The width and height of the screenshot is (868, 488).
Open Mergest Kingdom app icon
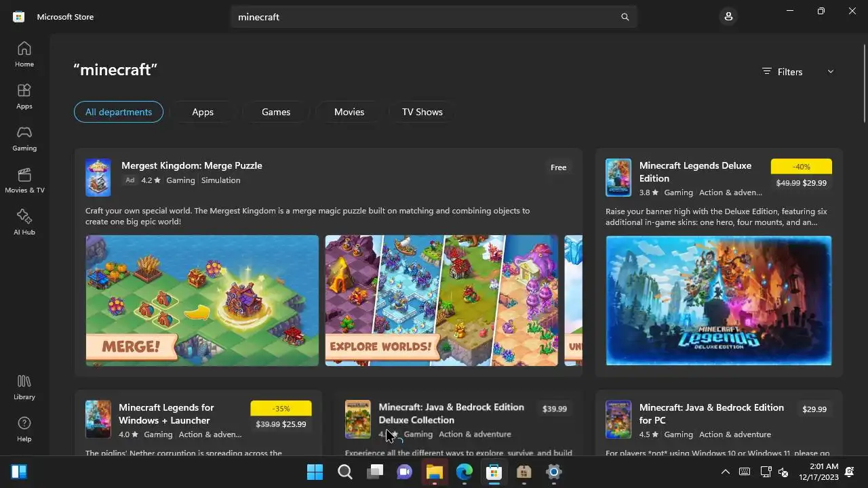pos(98,178)
